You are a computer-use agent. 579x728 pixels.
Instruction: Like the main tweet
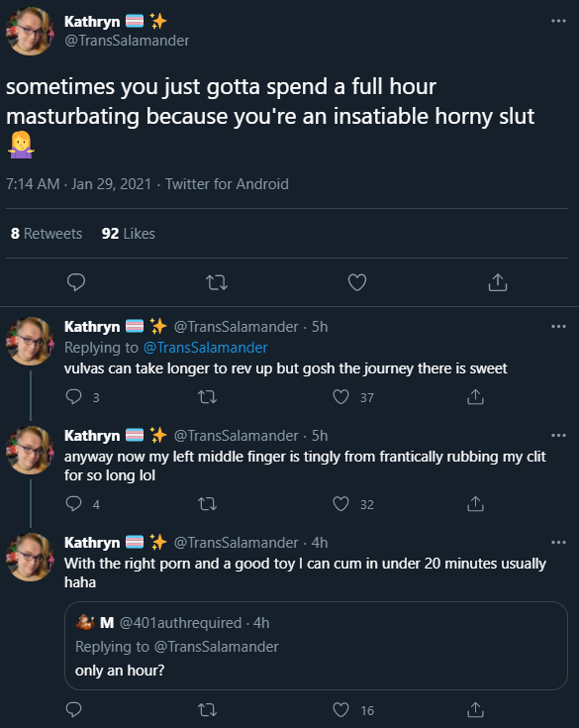[x=356, y=282]
